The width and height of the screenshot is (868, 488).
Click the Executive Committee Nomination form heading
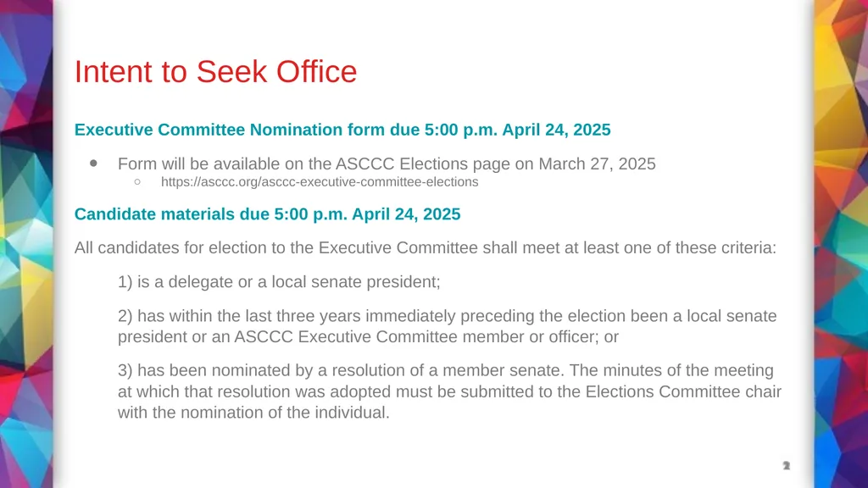(x=342, y=130)
